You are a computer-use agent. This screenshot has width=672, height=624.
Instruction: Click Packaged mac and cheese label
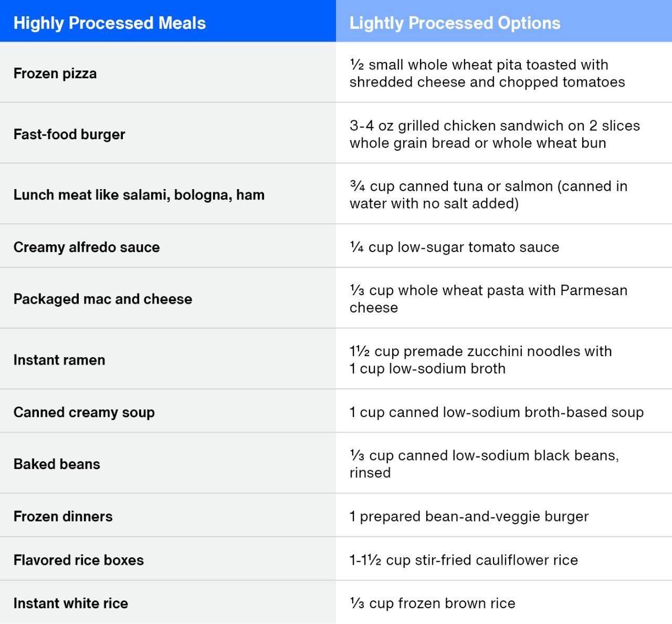tap(103, 299)
